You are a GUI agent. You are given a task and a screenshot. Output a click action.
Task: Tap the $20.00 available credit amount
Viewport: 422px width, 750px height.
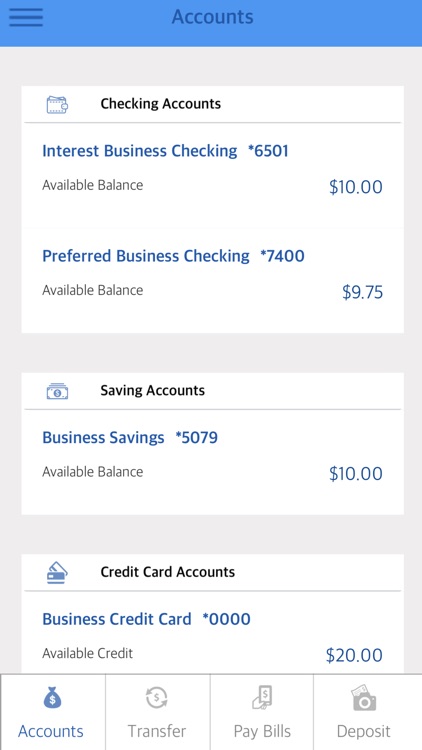tap(354, 655)
